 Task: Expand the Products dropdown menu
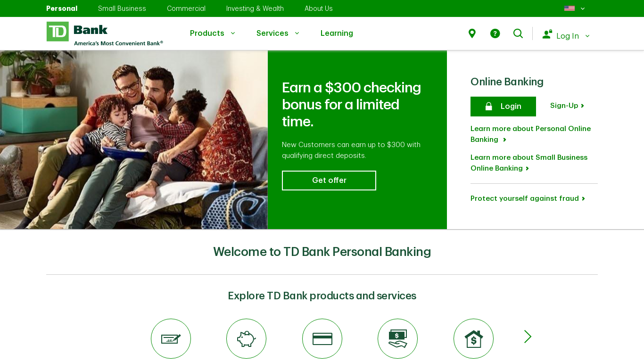[x=212, y=33]
